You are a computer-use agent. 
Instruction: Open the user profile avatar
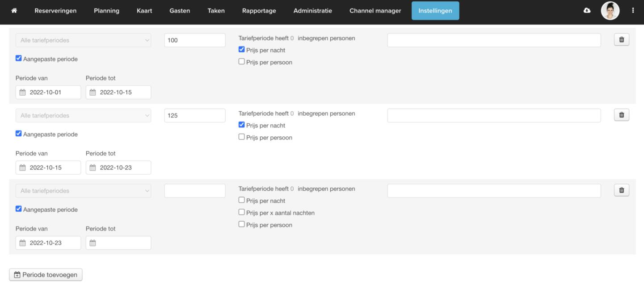coord(610,11)
